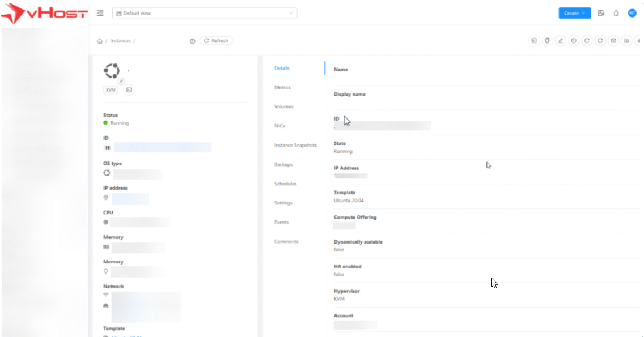Click the home icon in the breadcrumb
The height and width of the screenshot is (337, 644).
100,41
